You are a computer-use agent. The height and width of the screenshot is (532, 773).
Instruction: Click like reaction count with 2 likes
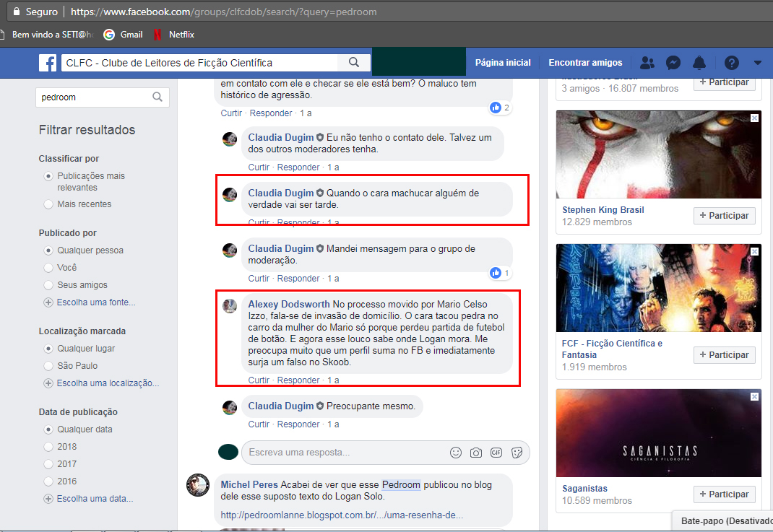(500, 108)
